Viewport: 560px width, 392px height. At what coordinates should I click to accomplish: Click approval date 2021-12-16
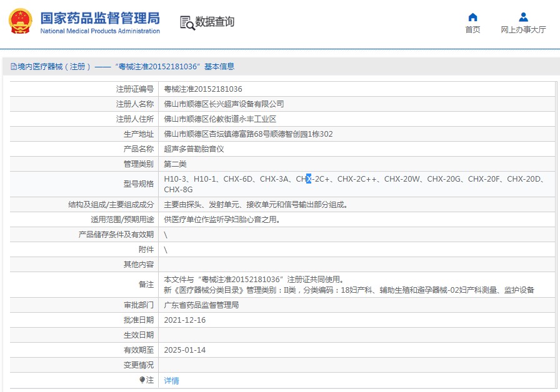(x=184, y=320)
